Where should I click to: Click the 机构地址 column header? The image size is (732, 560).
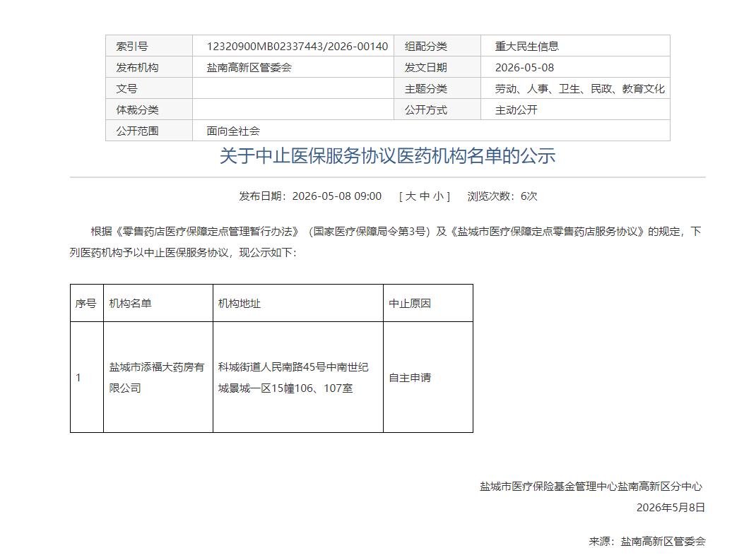point(298,304)
